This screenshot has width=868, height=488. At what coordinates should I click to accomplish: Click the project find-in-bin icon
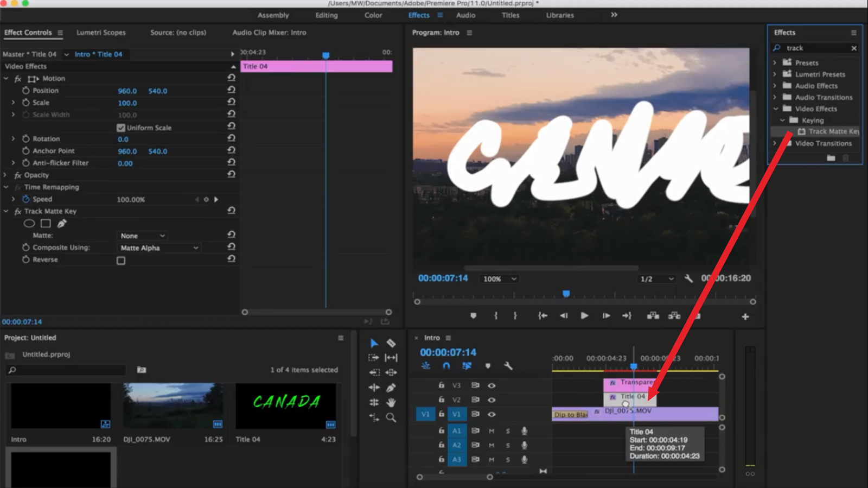point(142,370)
